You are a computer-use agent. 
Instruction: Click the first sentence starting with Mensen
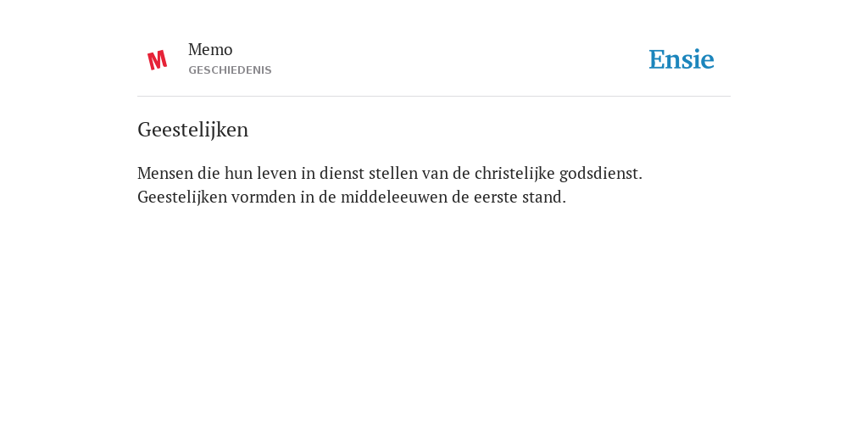[390, 173]
